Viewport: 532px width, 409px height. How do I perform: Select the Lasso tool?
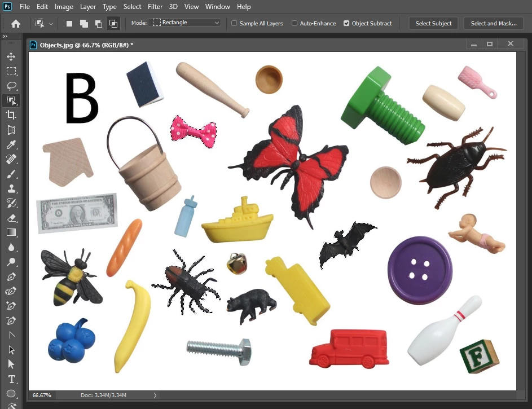click(x=11, y=85)
